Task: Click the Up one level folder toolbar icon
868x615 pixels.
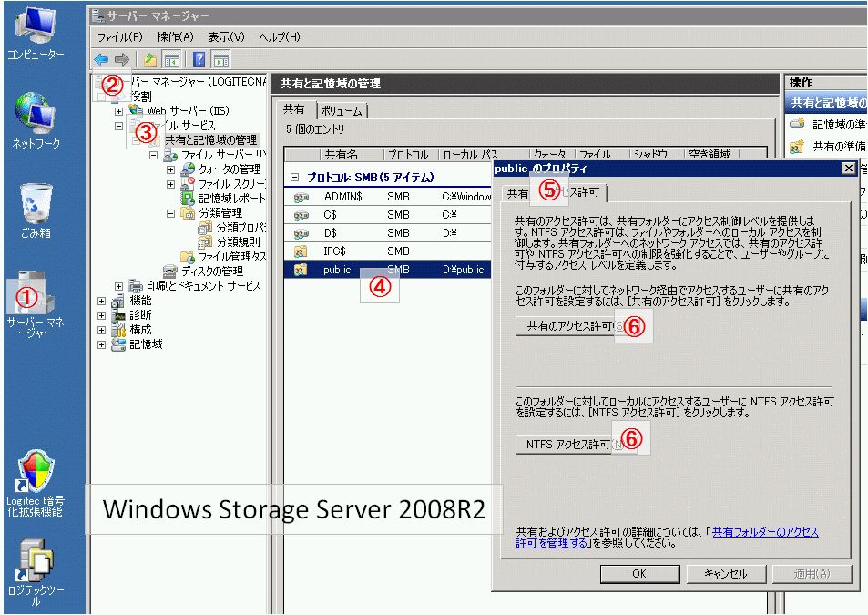Action: pos(149,59)
